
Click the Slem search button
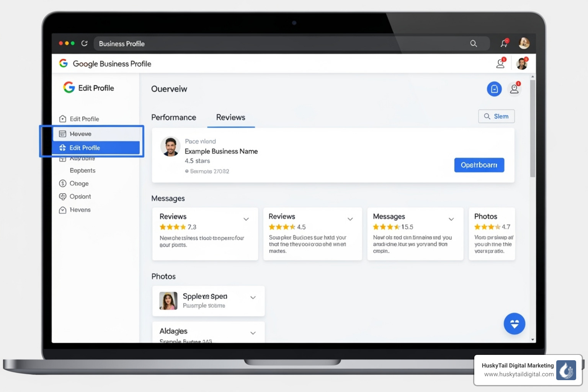pos(497,116)
